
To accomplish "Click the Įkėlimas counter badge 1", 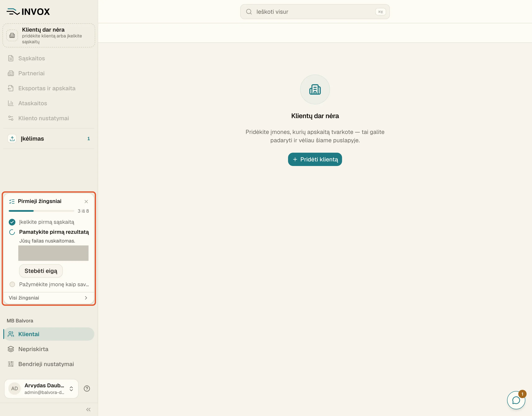I will 88,139.
